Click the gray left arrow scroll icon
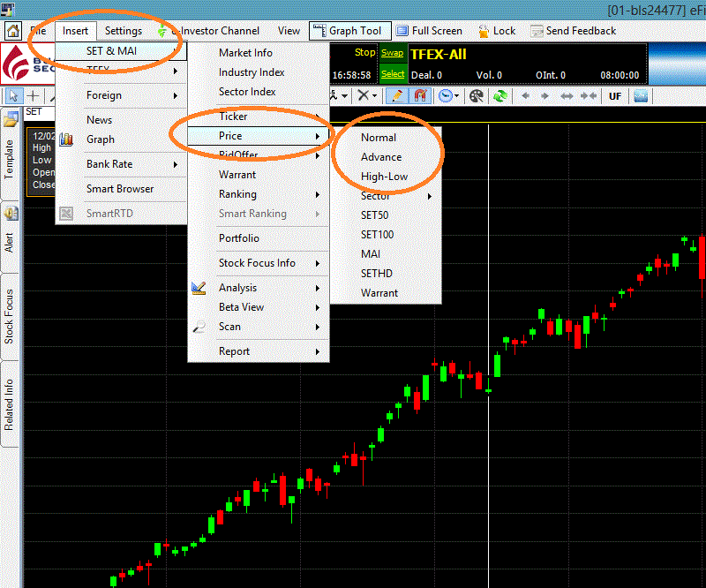The width and height of the screenshot is (706, 588). pos(525,96)
